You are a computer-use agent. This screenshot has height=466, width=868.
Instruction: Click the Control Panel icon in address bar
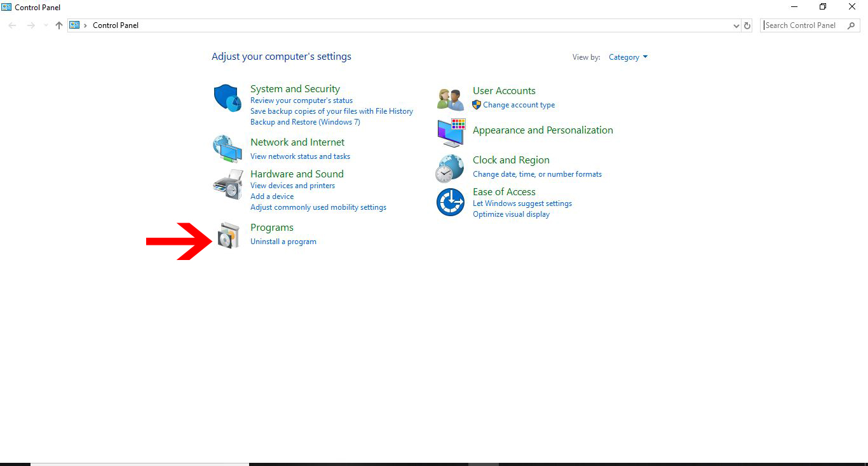pos(74,25)
